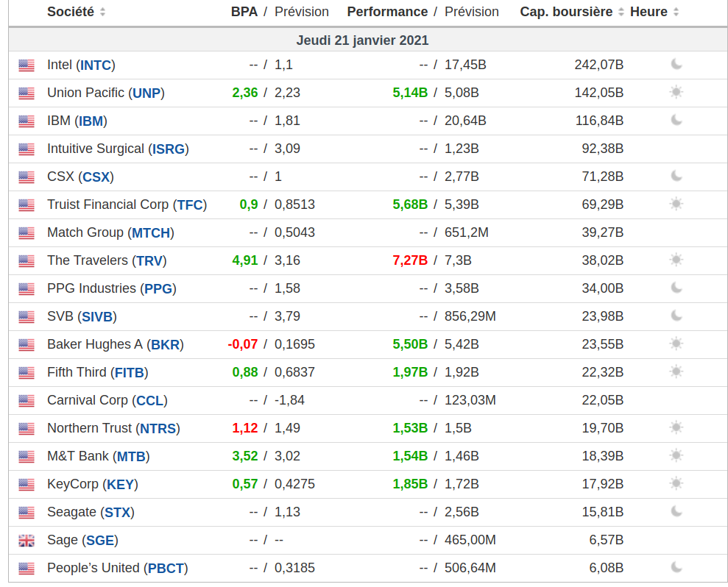
Task: Open the MTCH ticker link
Action: (151, 232)
